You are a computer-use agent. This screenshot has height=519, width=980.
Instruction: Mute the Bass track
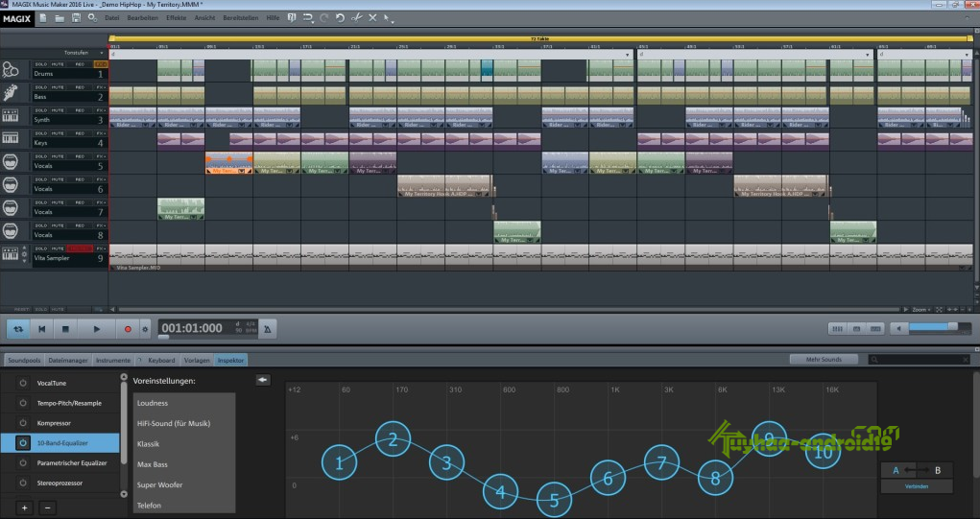(x=59, y=87)
